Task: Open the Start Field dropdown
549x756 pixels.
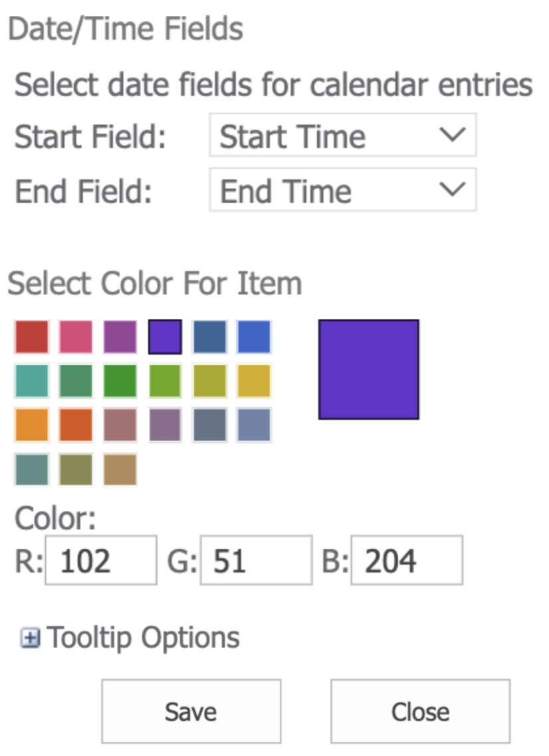Action: [342, 136]
